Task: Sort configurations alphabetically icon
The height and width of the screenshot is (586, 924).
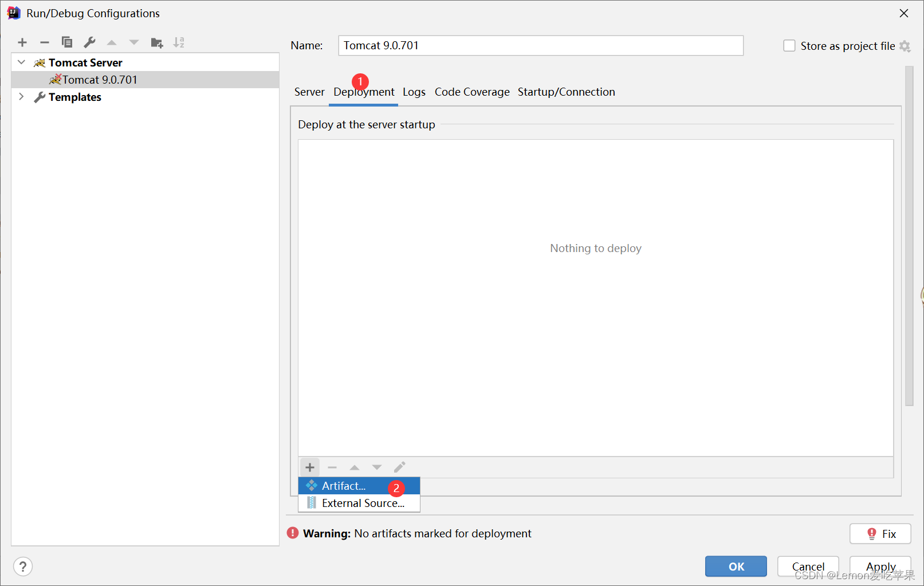Action: [179, 42]
